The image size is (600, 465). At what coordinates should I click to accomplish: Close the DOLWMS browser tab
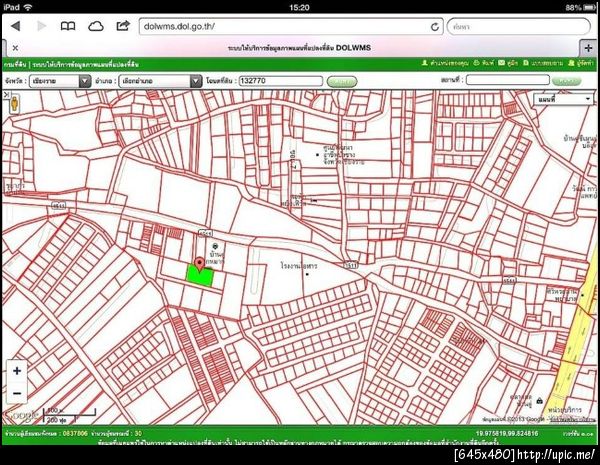pos(15,48)
